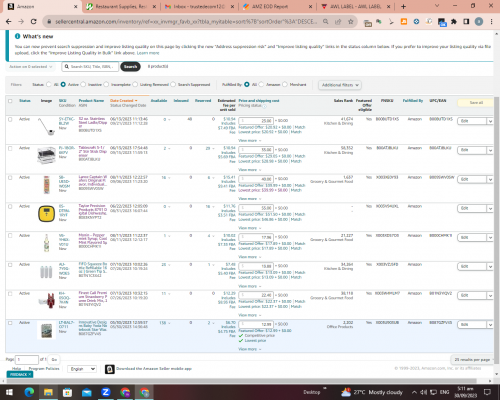Click the Pricing status info icon
The width and height of the screenshot is (500, 400).
[264, 106]
